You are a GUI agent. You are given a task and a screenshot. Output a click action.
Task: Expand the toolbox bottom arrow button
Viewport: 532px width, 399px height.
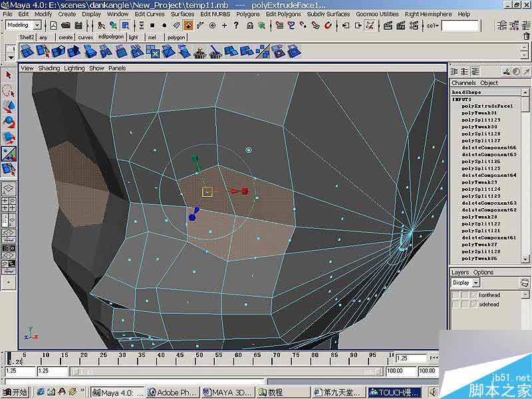[9, 282]
